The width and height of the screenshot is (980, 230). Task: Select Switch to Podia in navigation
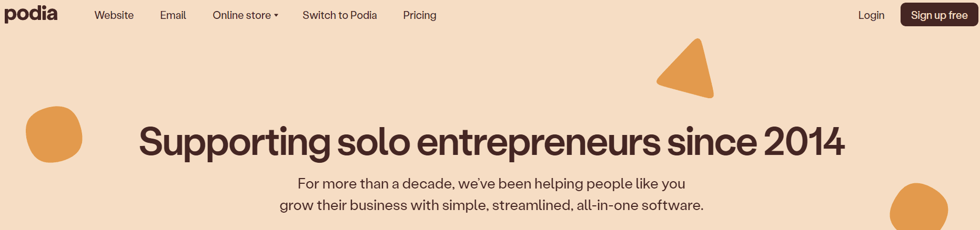tap(340, 15)
